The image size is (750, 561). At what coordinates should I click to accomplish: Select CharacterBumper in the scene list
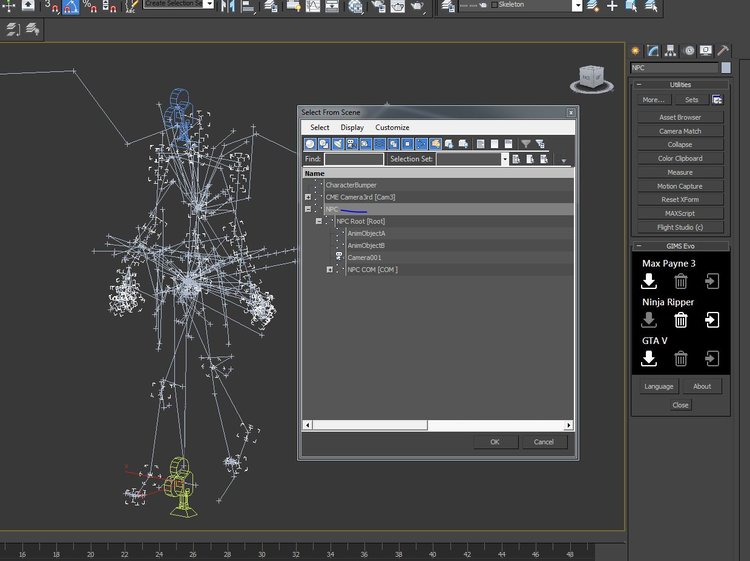tap(351, 185)
